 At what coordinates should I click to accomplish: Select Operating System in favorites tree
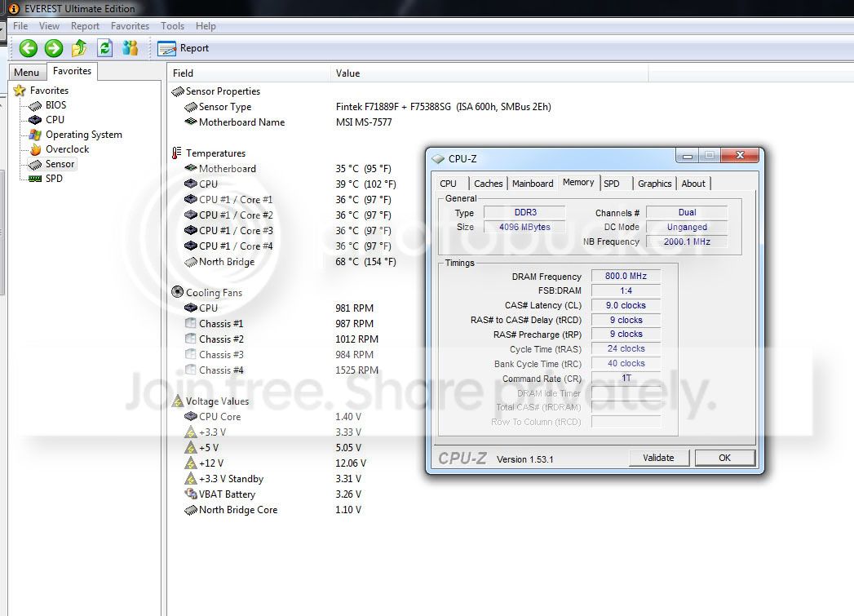point(83,135)
